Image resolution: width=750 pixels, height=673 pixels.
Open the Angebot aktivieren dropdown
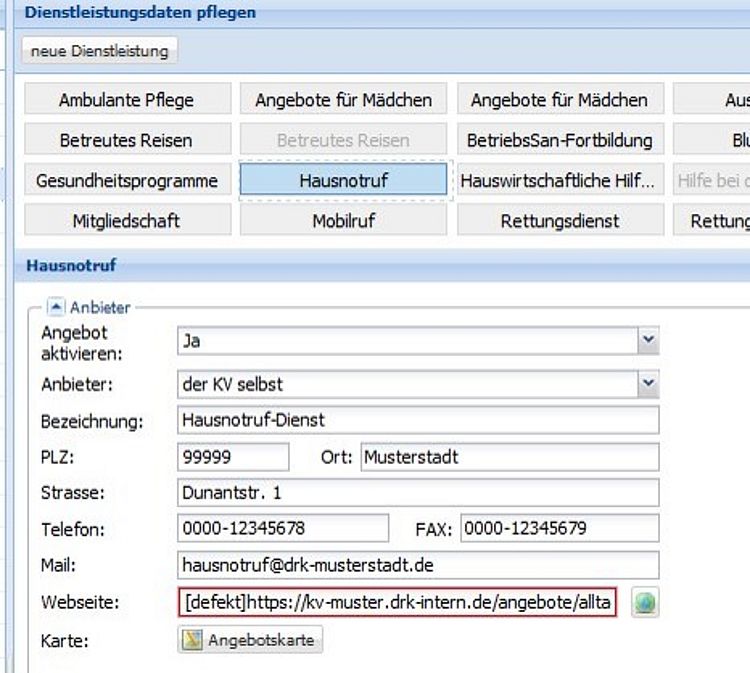[648, 341]
